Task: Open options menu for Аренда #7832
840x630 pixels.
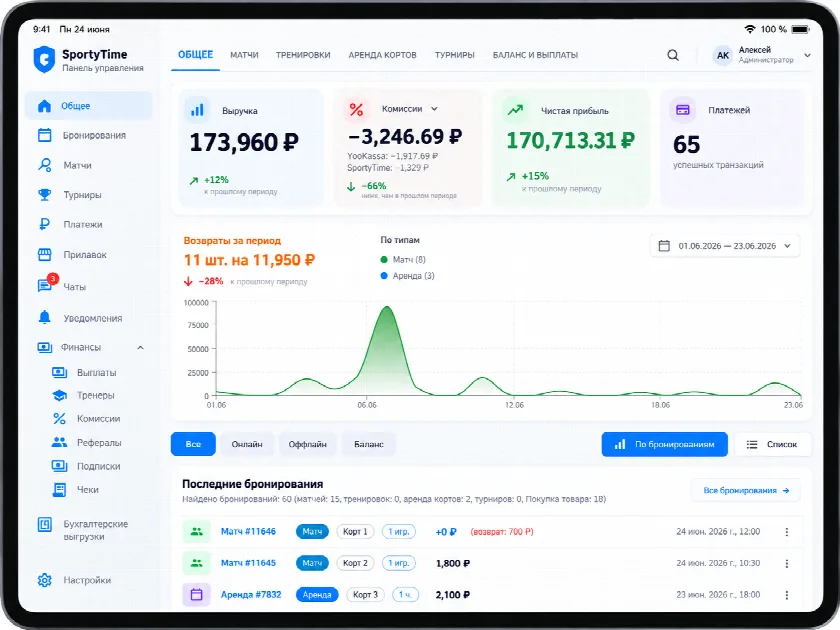Action: (x=786, y=595)
